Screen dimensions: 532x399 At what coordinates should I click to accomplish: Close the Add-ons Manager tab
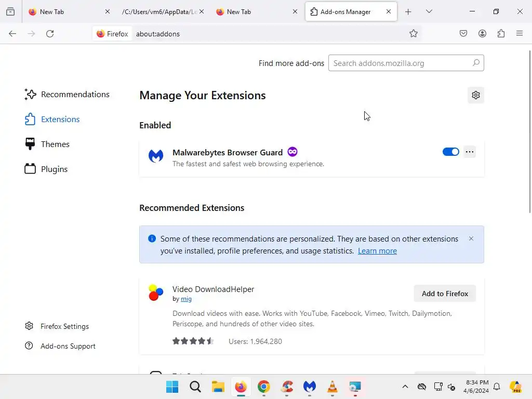(x=389, y=11)
